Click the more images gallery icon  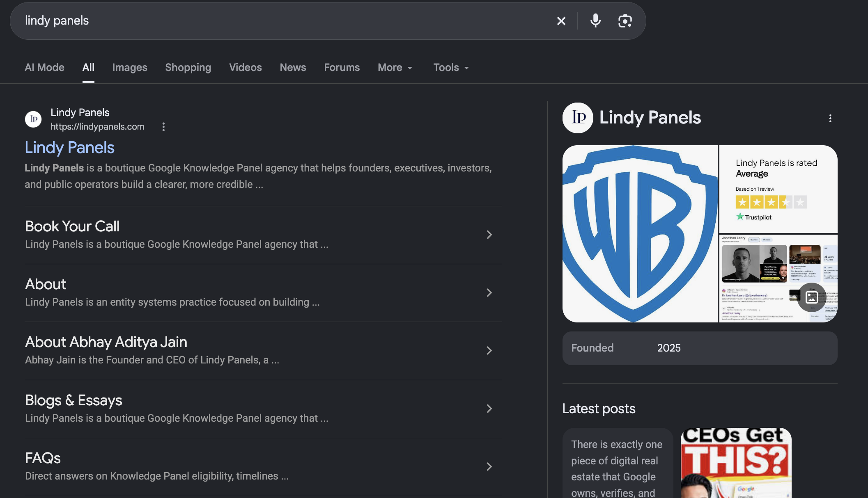pos(812,297)
